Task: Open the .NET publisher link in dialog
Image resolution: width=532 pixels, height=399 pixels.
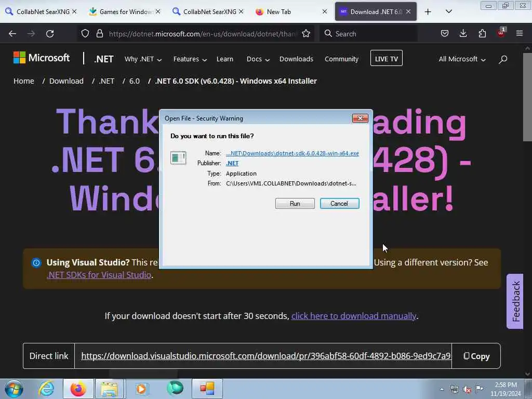Action: pos(232,163)
